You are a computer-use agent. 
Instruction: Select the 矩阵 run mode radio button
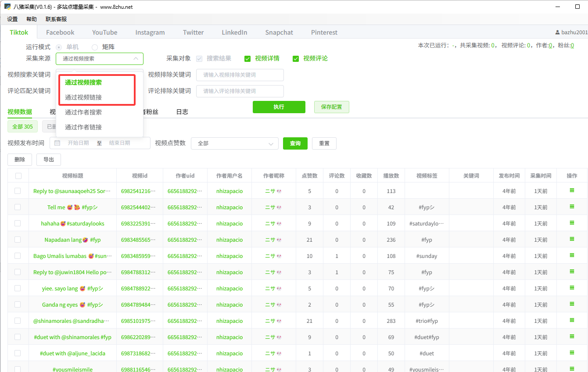[x=95, y=47]
